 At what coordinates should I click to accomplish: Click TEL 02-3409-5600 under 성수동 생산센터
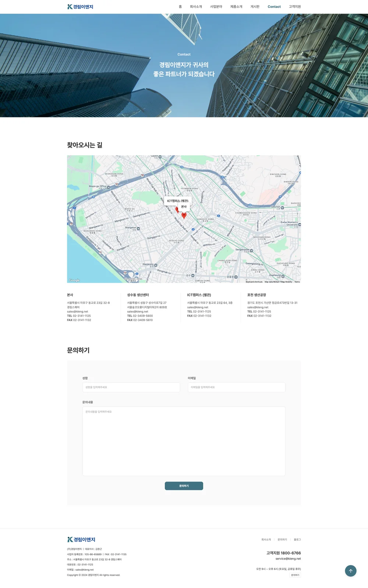click(x=140, y=316)
